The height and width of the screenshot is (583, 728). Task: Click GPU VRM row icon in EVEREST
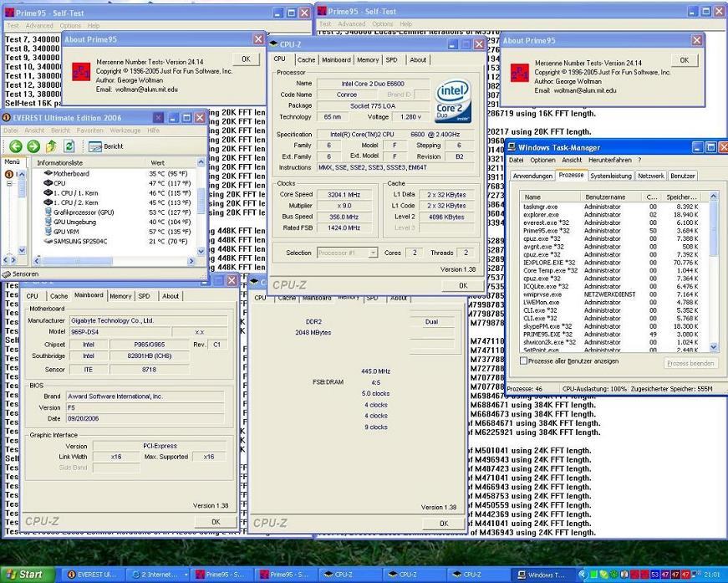coord(48,232)
